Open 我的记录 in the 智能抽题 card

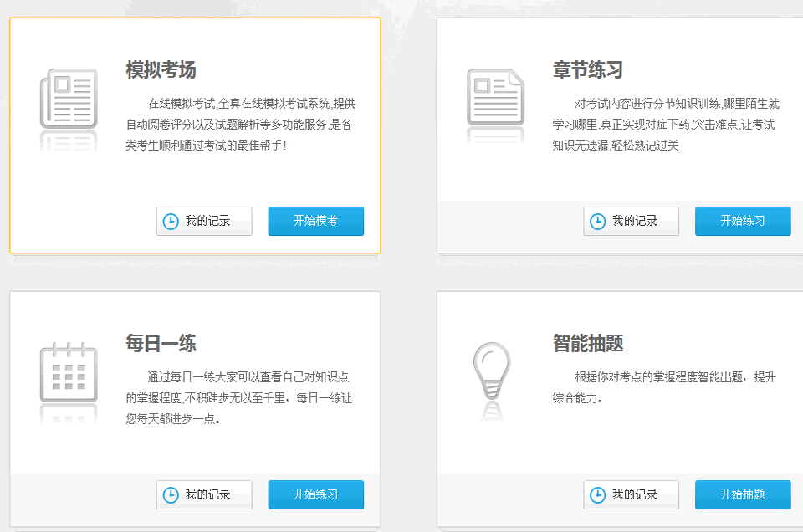631,494
